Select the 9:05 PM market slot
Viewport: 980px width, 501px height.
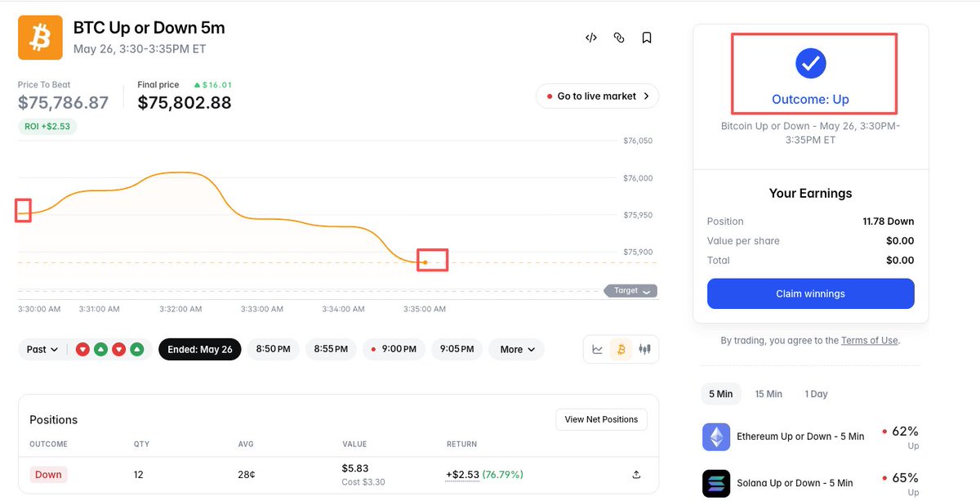[457, 349]
